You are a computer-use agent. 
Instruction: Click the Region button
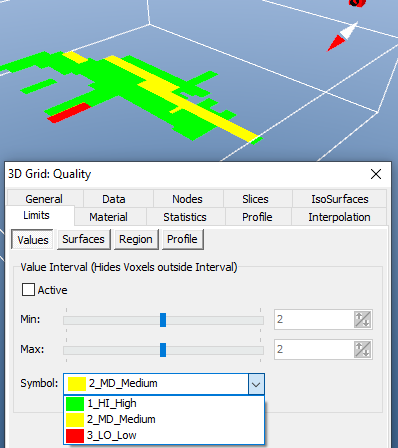pyautogui.click(x=136, y=239)
